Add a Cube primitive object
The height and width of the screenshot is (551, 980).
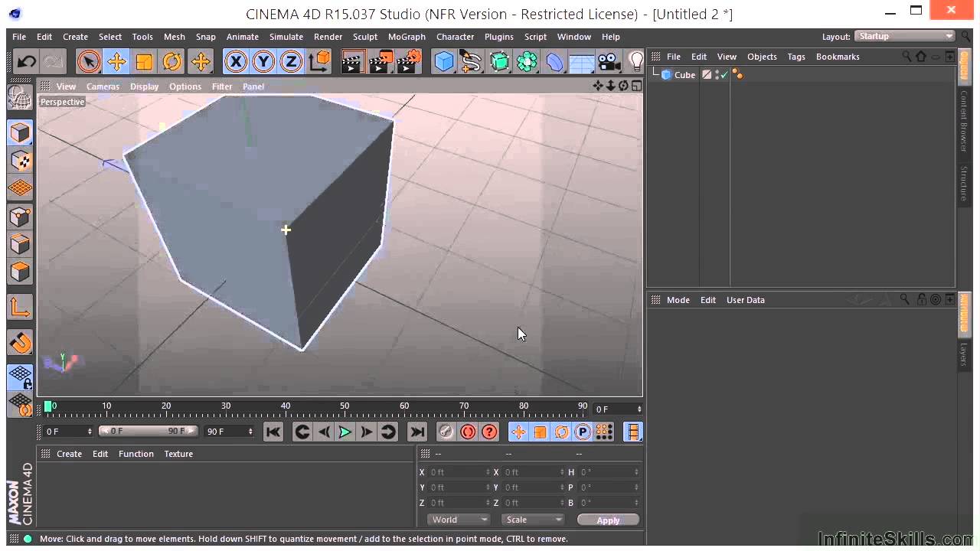(x=444, y=61)
